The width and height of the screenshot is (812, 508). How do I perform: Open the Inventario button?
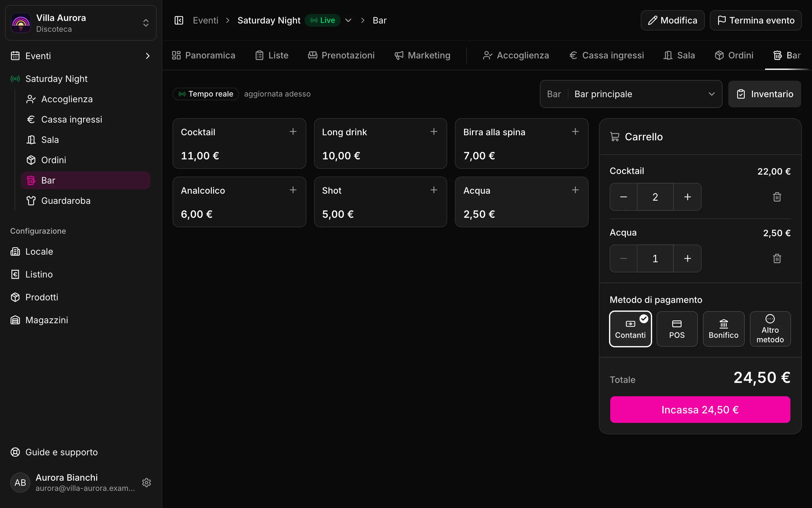coord(764,94)
